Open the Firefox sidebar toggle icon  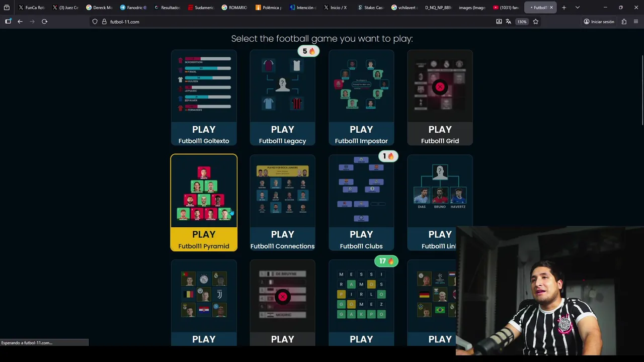tap(8, 22)
